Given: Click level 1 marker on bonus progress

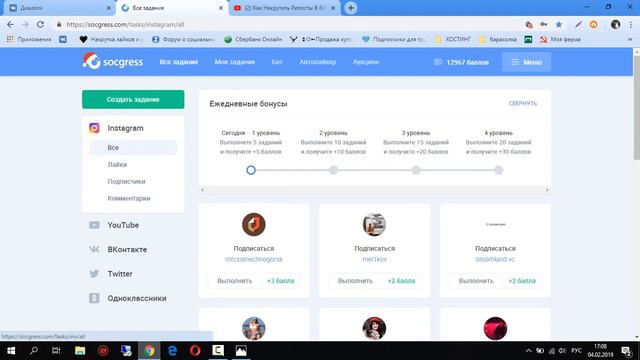Looking at the screenshot, I should click(x=251, y=170).
